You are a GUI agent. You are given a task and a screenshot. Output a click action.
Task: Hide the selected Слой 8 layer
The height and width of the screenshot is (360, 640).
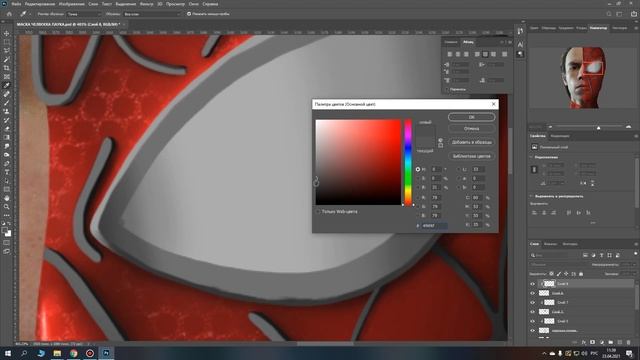532,284
